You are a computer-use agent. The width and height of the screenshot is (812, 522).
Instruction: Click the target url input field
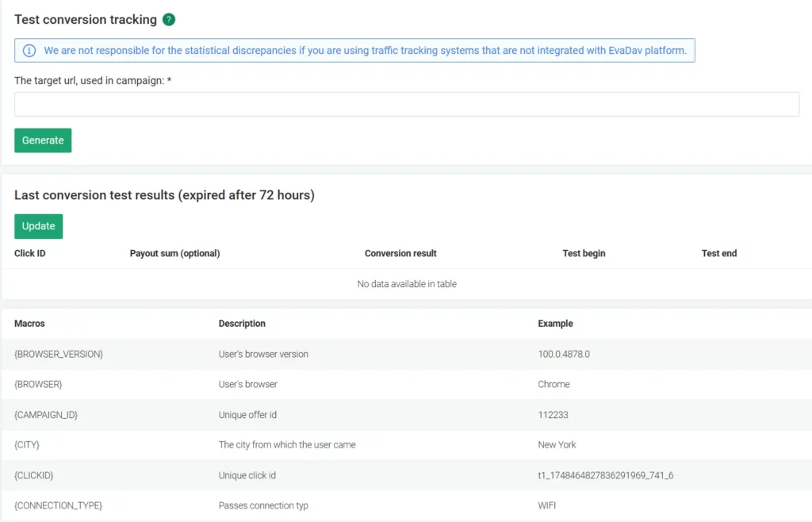[406, 104]
